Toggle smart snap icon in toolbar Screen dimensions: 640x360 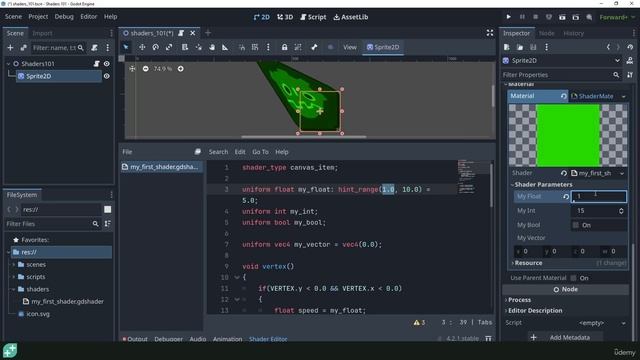click(x=242, y=47)
